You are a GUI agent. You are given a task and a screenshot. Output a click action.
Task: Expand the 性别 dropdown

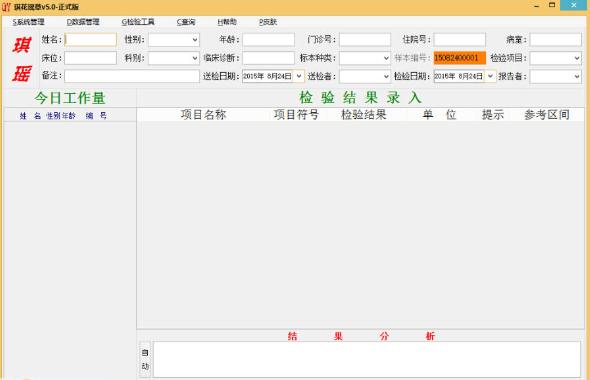coord(195,40)
